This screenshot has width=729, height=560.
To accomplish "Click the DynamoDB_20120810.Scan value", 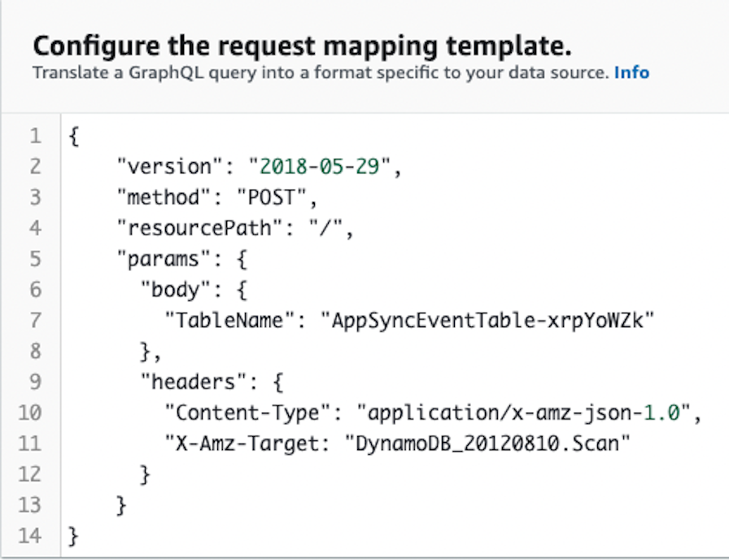I will [x=487, y=443].
